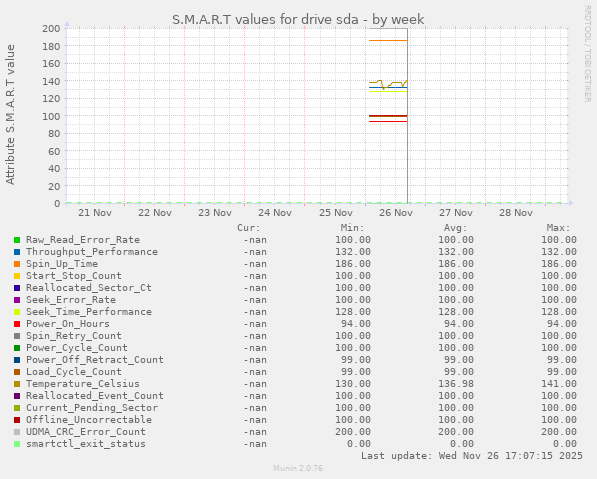Click the smartctl_exit_status legend label
597x479 pixels.
pyautogui.click(x=86, y=444)
